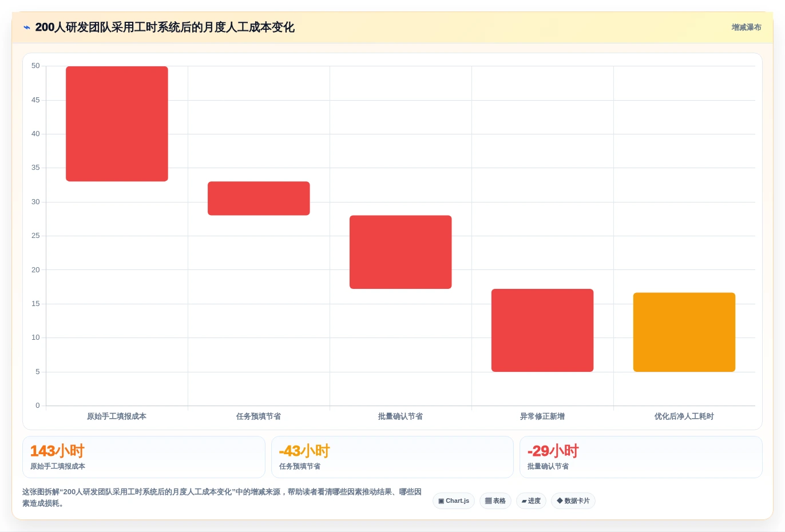Click the chart title 200人研发团队采用工时系统后的月度人工成本变化
This screenshot has width=785, height=532.
point(165,27)
